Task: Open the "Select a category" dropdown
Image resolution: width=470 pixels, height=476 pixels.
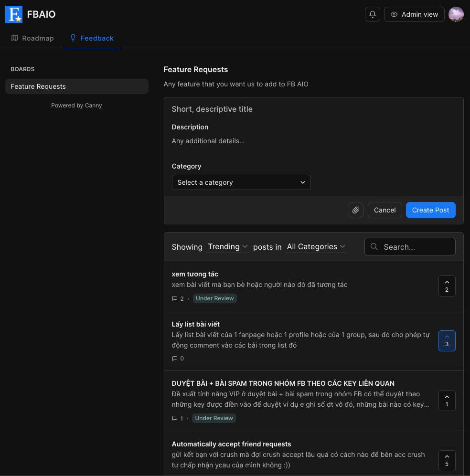Action: coord(241,182)
